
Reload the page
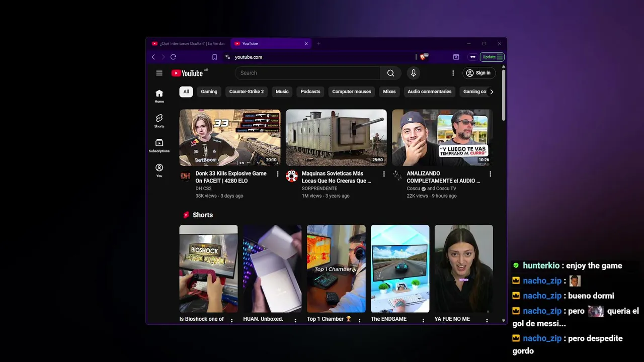173,57
